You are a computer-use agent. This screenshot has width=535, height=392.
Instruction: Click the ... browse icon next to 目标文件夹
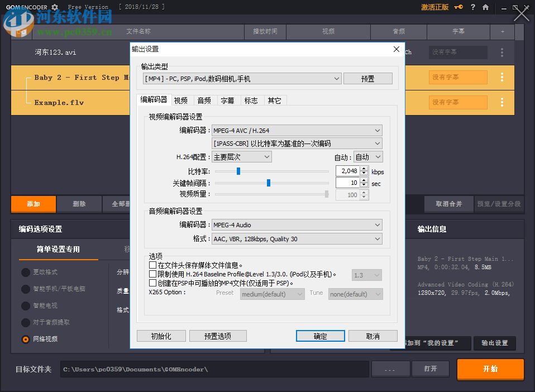pos(390,369)
